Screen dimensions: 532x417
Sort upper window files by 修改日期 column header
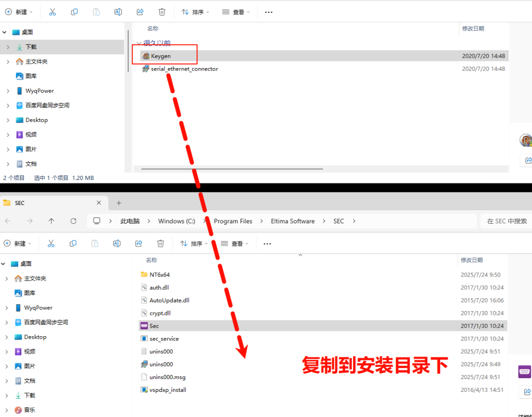(473, 29)
